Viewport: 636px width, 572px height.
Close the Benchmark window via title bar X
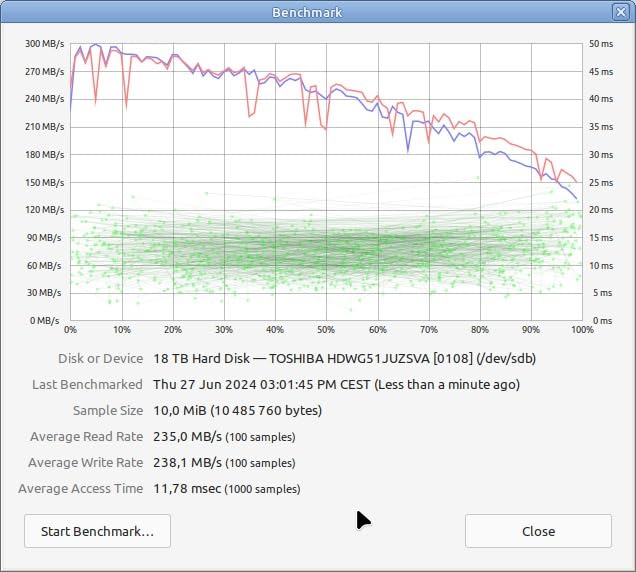(621, 12)
